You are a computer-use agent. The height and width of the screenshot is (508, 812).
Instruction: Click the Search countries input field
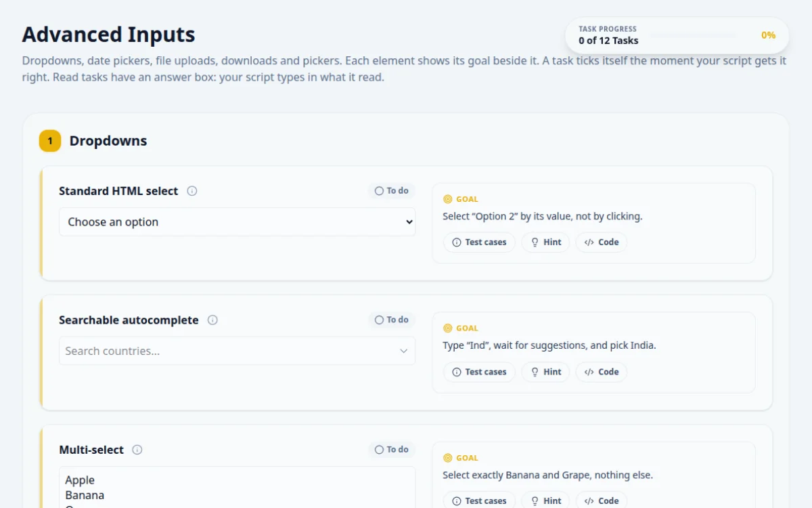(x=237, y=351)
